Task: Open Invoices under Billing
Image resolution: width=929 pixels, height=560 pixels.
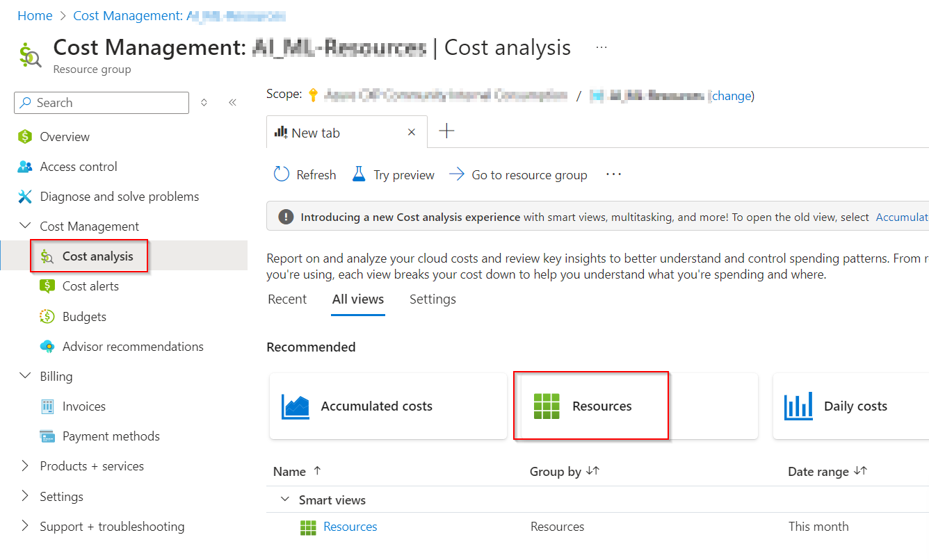Action: 84,406
